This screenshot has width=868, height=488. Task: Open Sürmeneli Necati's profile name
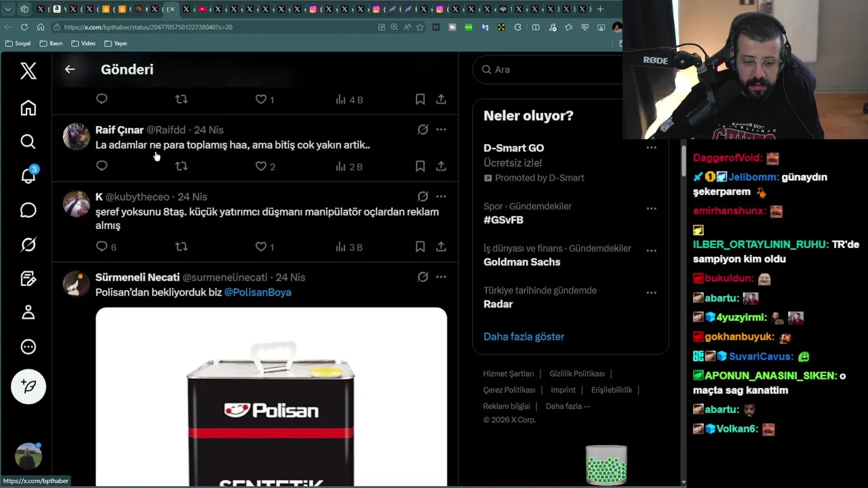[x=138, y=277]
